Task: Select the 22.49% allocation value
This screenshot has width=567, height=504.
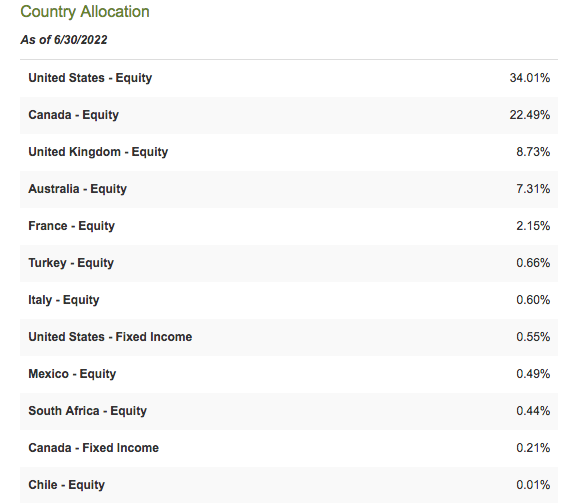Action: (x=530, y=115)
